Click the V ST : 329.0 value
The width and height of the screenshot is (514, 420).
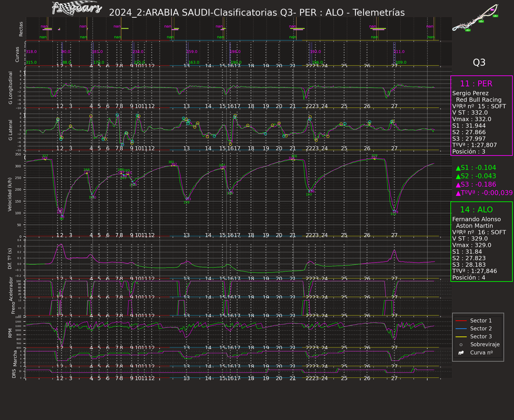coord(470,239)
